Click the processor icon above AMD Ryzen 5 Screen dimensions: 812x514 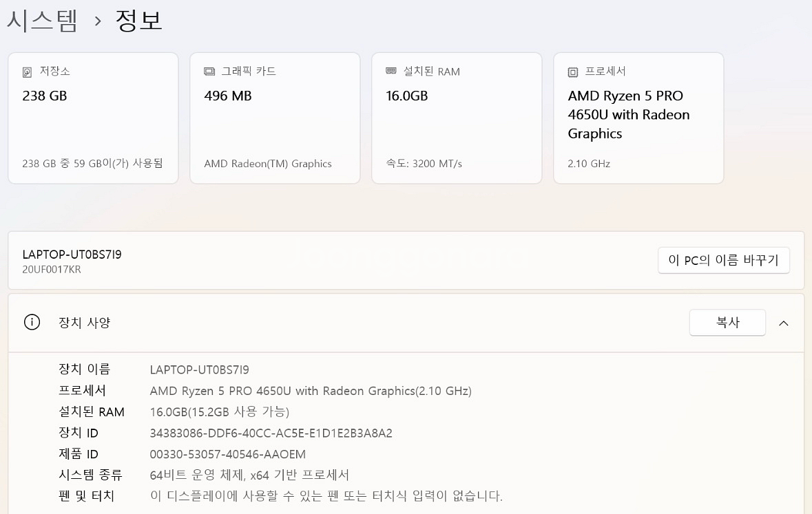[572, 71]
